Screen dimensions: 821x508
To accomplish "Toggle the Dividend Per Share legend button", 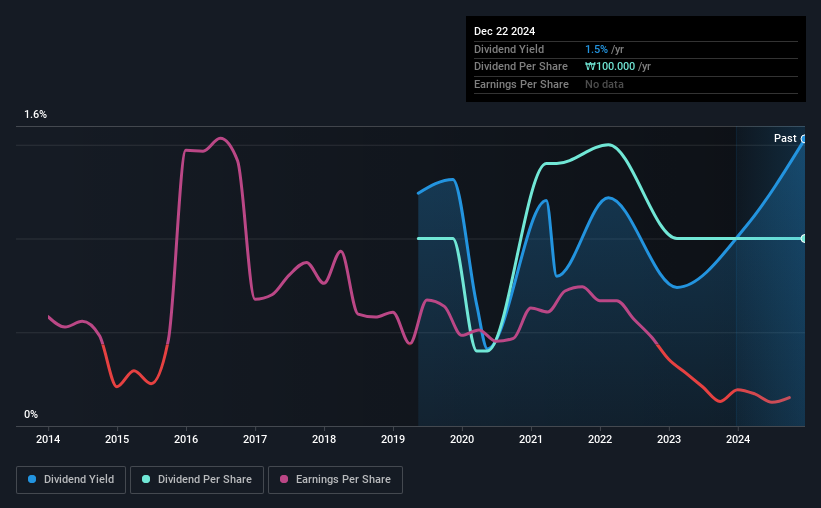I will [197, 480].
